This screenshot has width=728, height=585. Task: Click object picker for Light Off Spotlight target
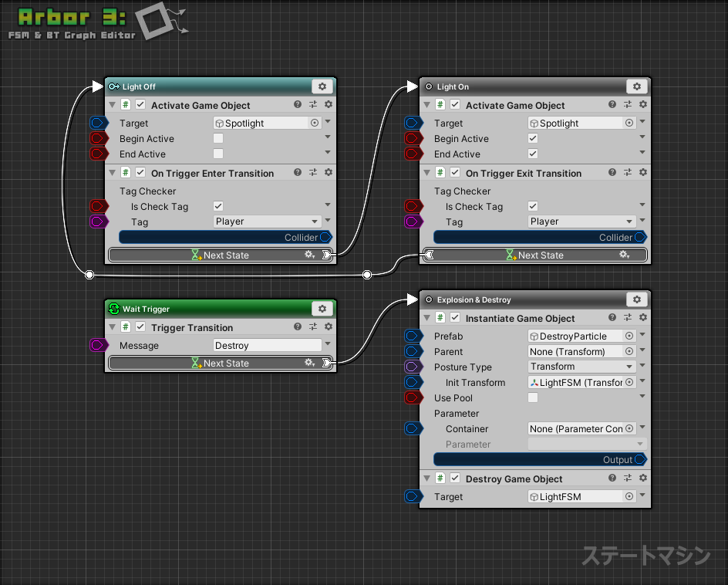(x=315, y=123)
